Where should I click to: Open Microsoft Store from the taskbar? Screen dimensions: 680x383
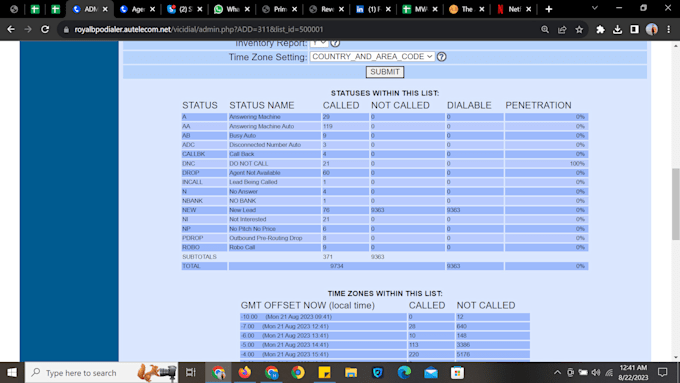(457, 373)
